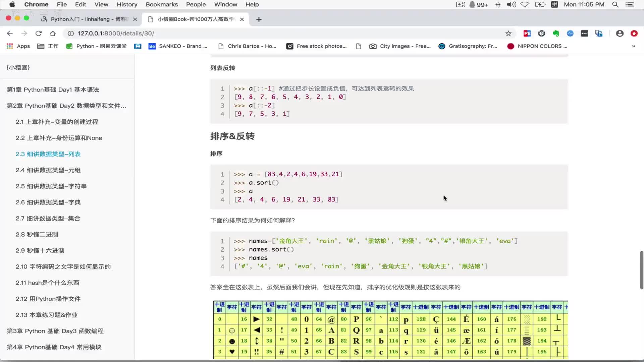Screen dimensions: 644x362
Task: Click the black dots extension icon
Action: pyautogui.click(x=584, y=33)
